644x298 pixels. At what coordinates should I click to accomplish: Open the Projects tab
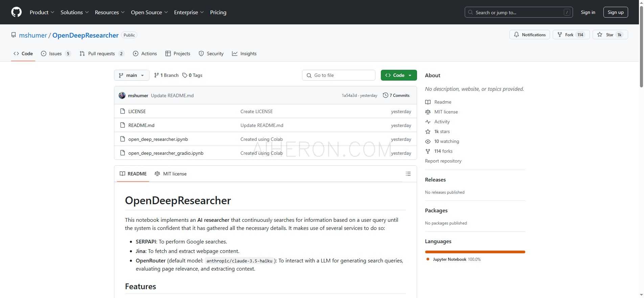point(178,54)
